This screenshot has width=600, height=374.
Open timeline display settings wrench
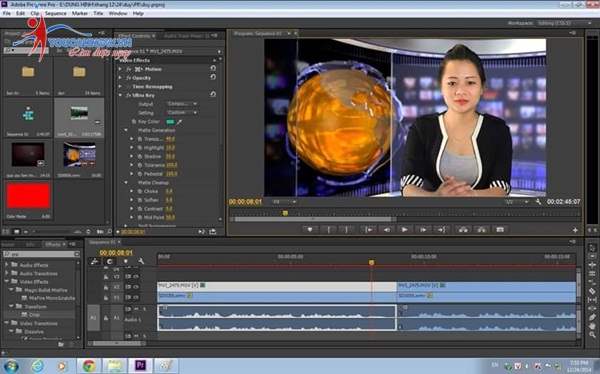coord(141,261)
